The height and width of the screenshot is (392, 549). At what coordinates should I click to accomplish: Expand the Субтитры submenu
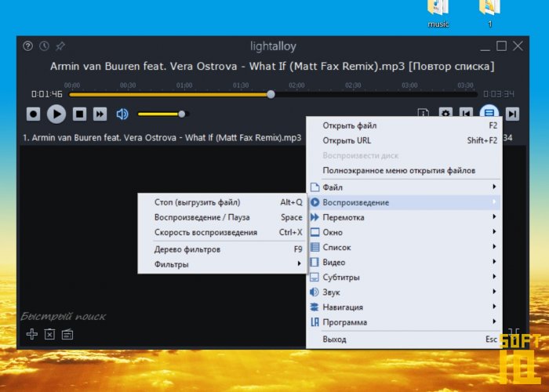pos(404,278)
